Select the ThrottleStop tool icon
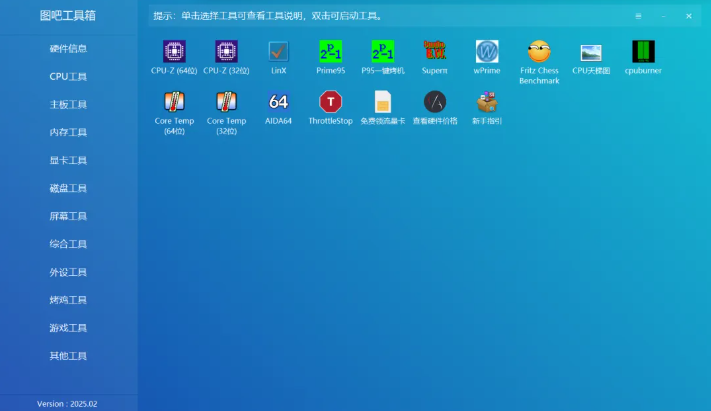The image size is (711, 411). pos(331,102)
